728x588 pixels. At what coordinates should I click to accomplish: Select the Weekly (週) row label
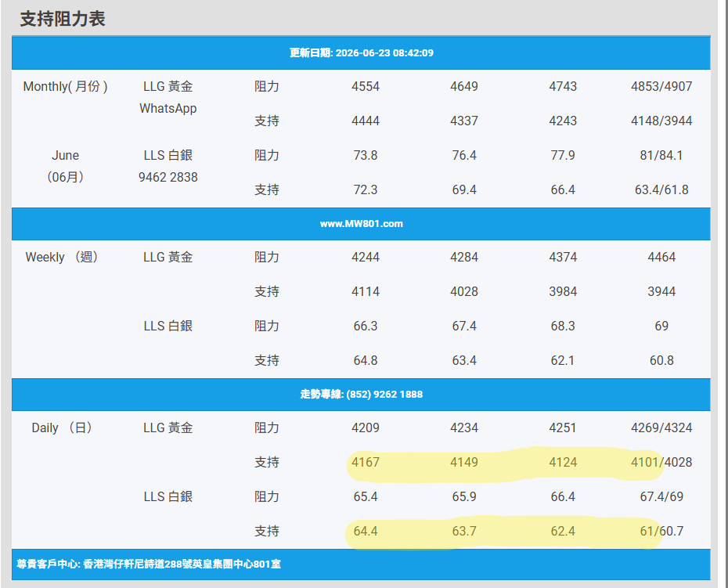[x=62, y=257]
